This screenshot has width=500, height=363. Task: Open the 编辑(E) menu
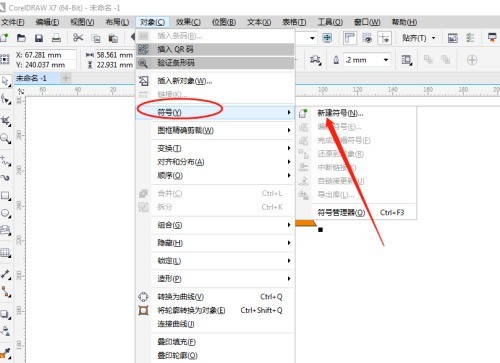47,22
